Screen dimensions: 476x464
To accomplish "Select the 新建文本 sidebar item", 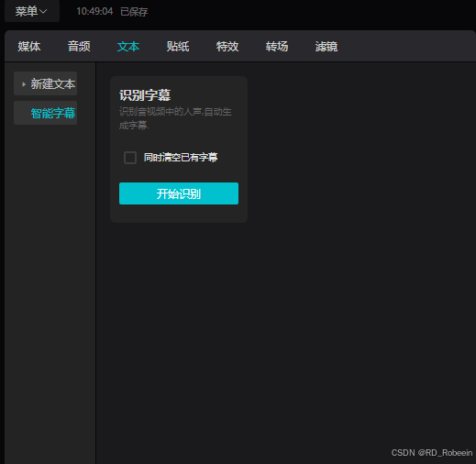I will click(45, 83).
